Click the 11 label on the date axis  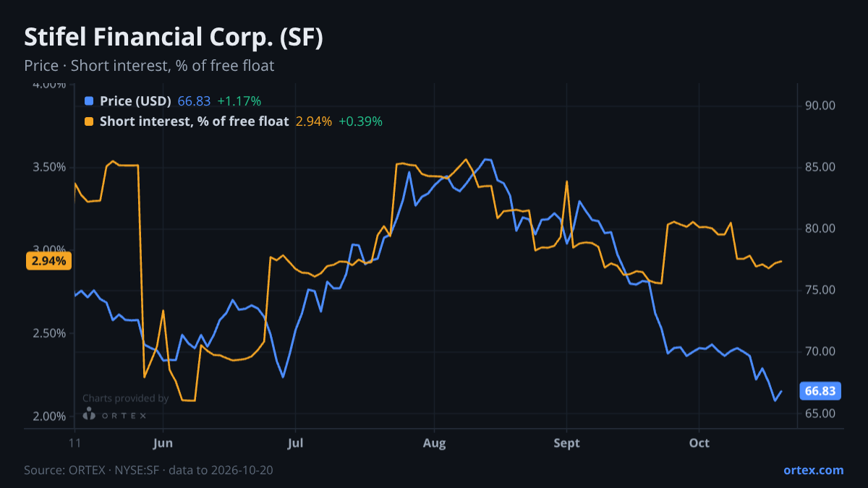point(74,443)
